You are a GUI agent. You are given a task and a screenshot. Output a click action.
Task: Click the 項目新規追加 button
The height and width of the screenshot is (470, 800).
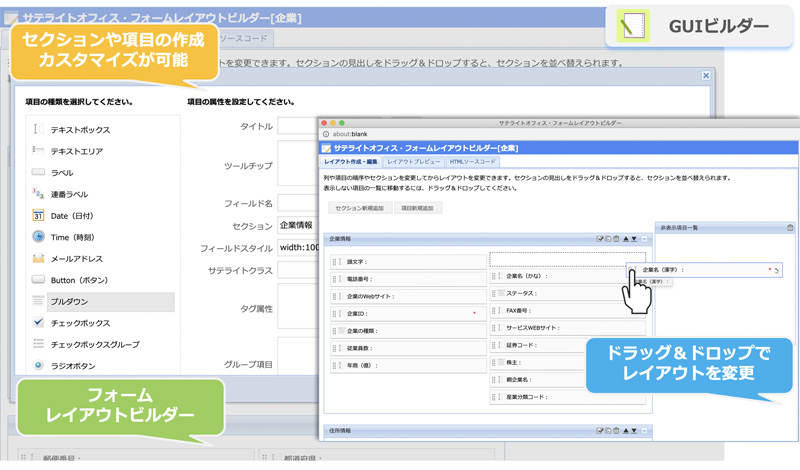pos(417,208)
